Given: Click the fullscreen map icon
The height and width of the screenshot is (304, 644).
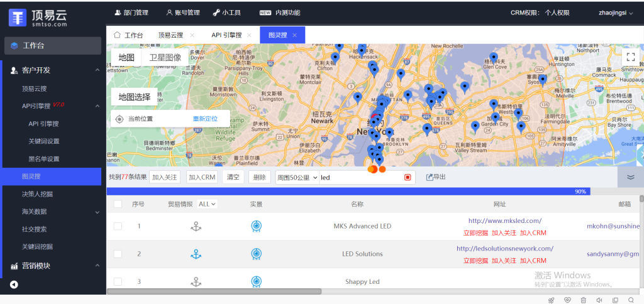Looking at the screenshot, I should tap(630, 57).
